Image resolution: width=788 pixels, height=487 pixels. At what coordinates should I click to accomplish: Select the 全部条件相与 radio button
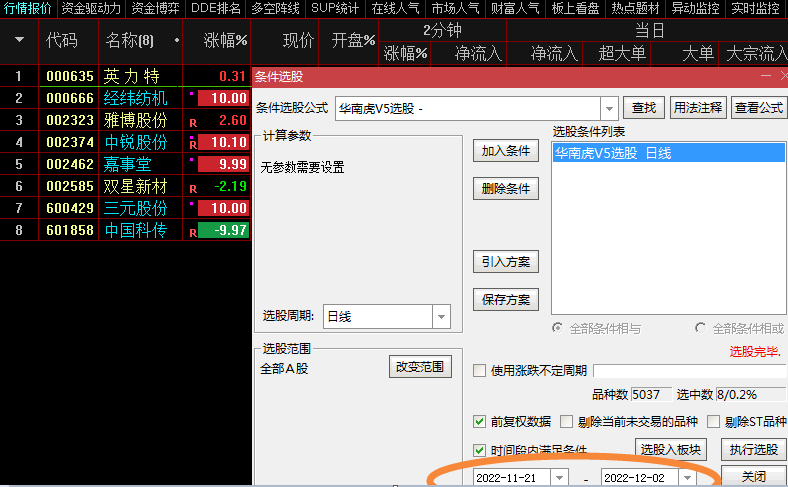coord(557,328)
